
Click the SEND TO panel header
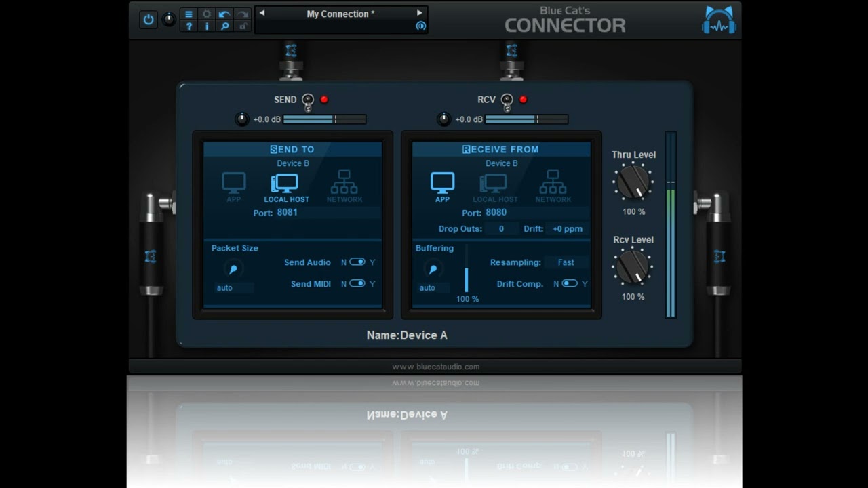point(292,149)
